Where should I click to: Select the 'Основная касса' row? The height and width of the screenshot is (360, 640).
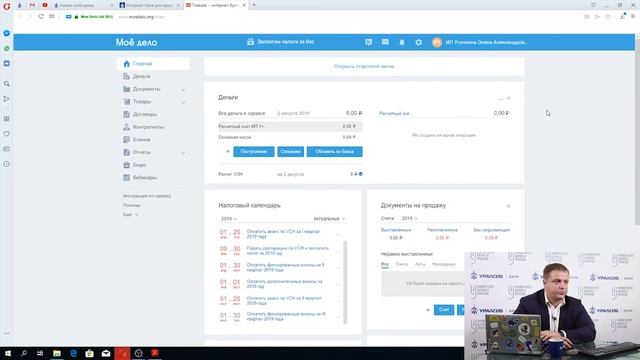[x=289, y=137]
